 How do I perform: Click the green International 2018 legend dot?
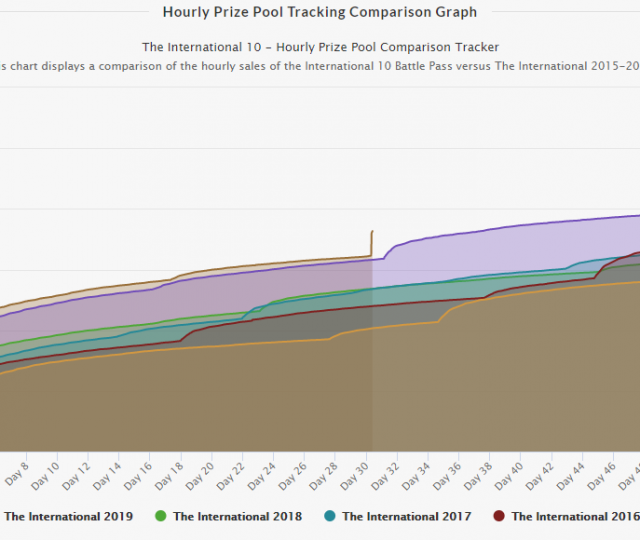point(160,516)
